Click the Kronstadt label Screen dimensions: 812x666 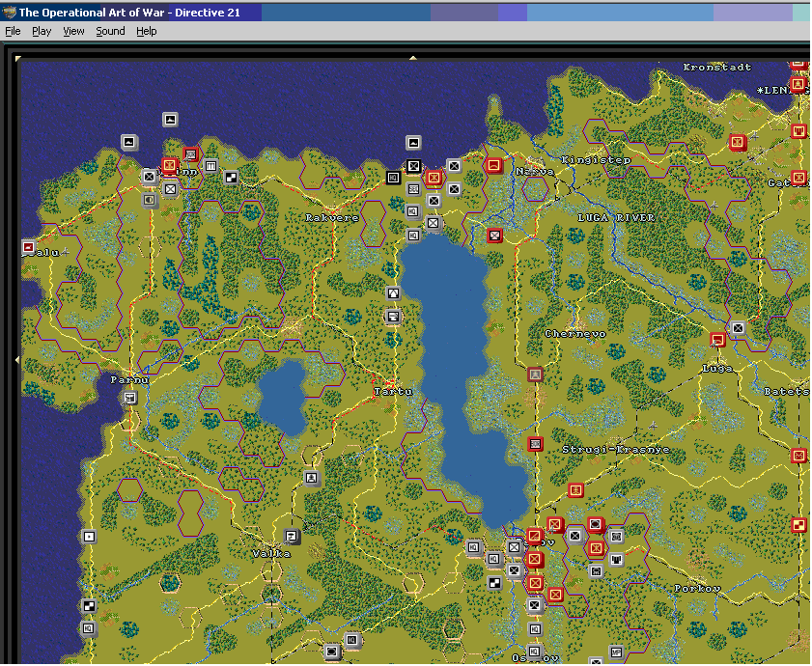[717, 67]
